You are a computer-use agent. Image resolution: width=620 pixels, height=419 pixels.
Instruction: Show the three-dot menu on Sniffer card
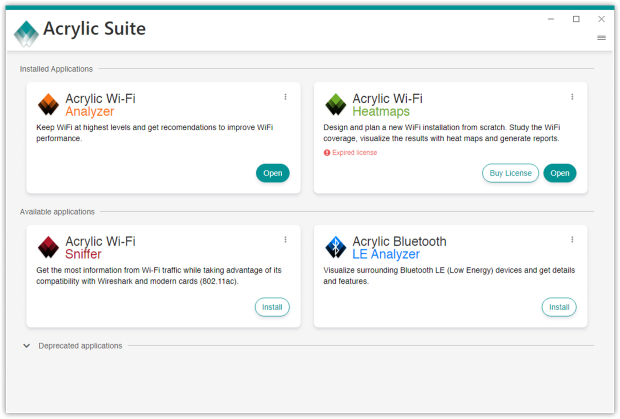(285, 240)
